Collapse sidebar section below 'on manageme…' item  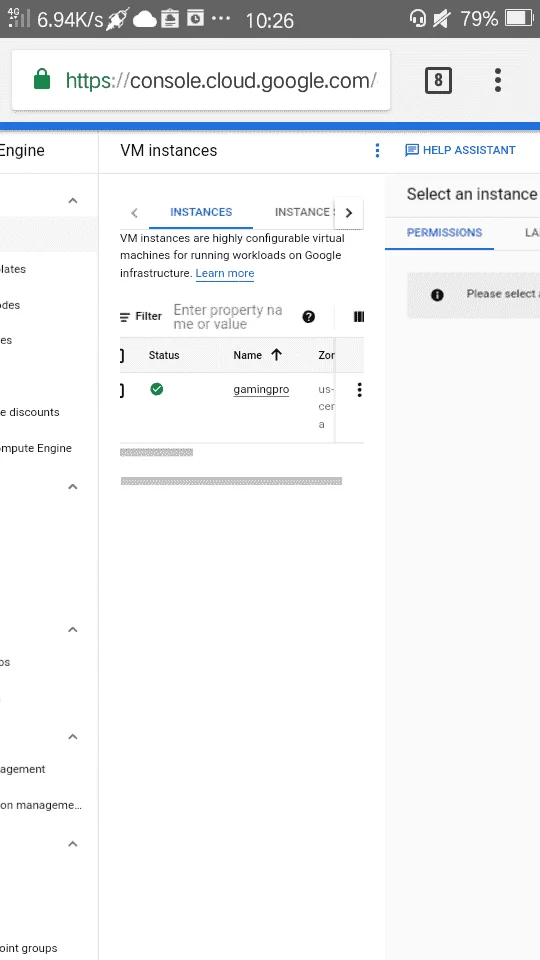[73, 844]
